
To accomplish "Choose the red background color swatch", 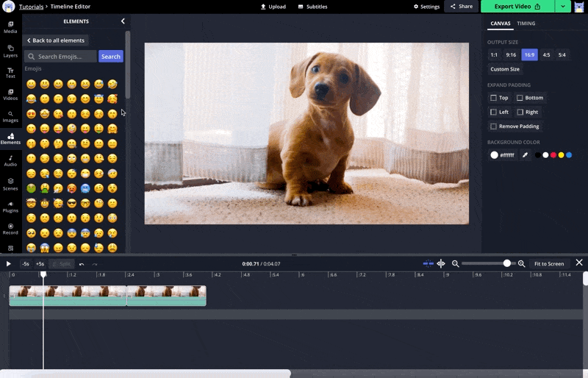I will (553, 155).
